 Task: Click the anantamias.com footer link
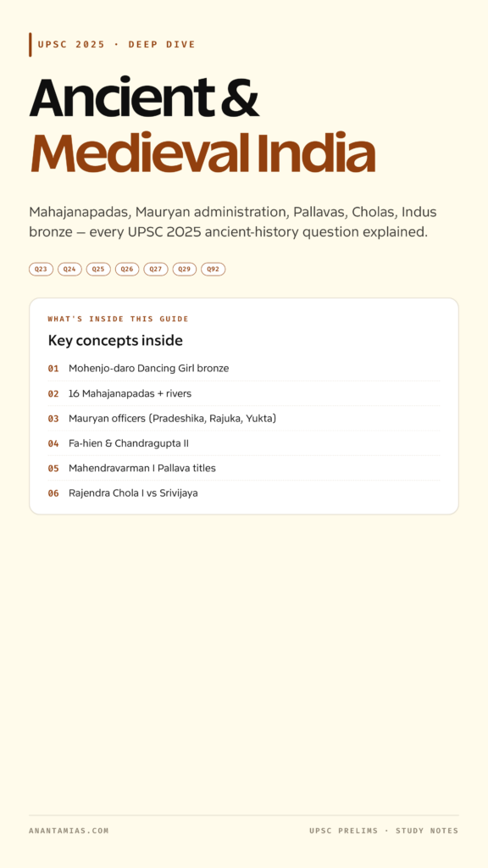pos(69,831)
